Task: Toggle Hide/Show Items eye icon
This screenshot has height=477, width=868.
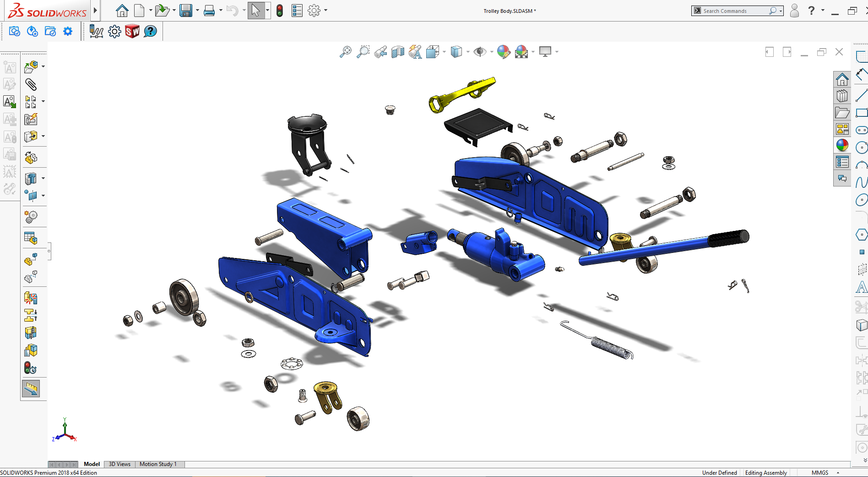Action: (x=479, y=52)
